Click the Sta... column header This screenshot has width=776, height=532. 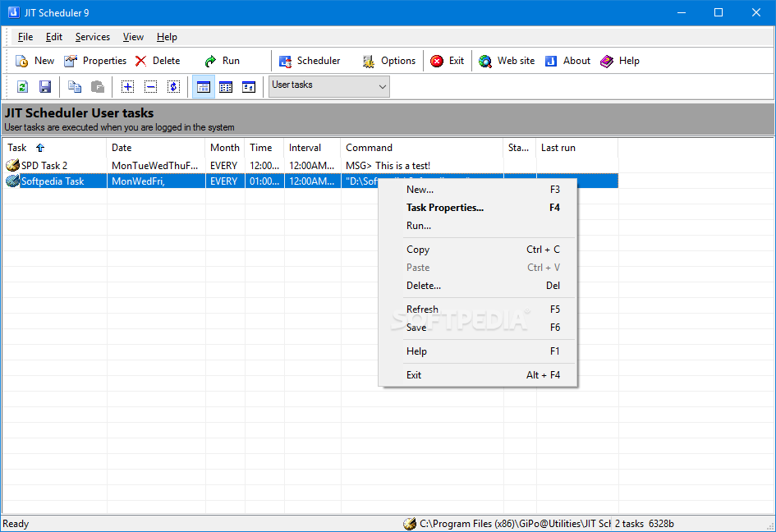(520, 148)
